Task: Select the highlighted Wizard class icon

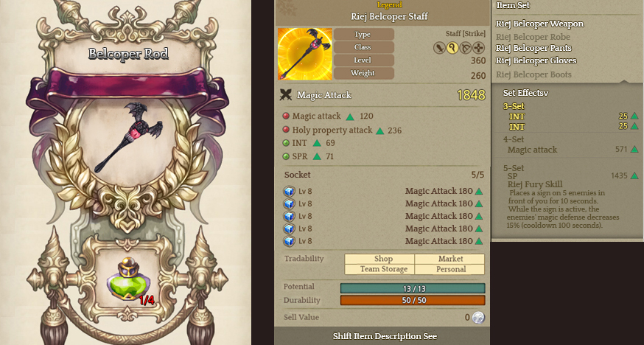Action: [452, 48]
